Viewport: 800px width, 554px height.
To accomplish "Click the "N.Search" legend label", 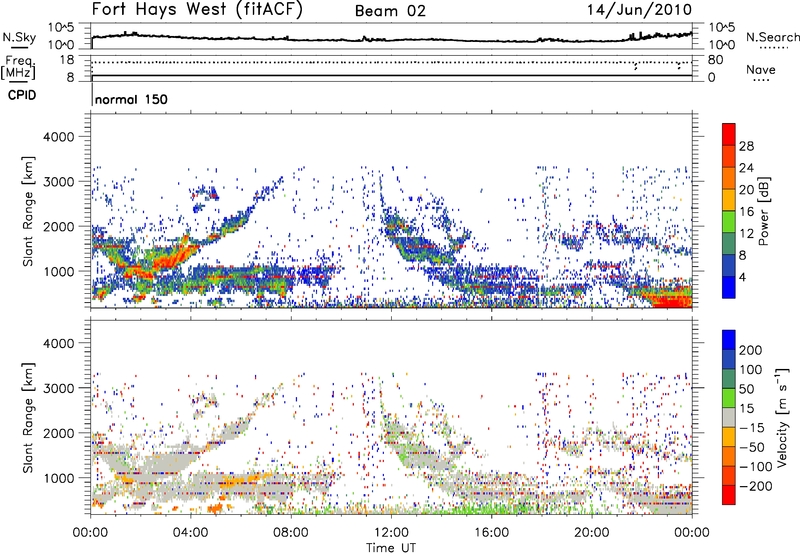I will point(772,37).
